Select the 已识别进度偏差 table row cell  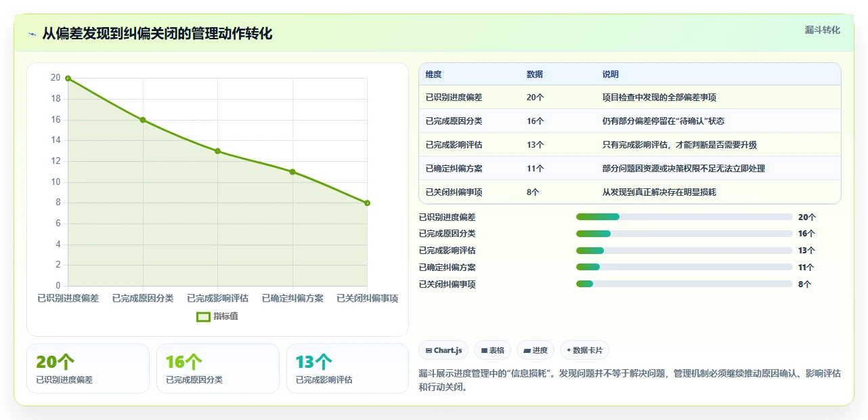454,98
